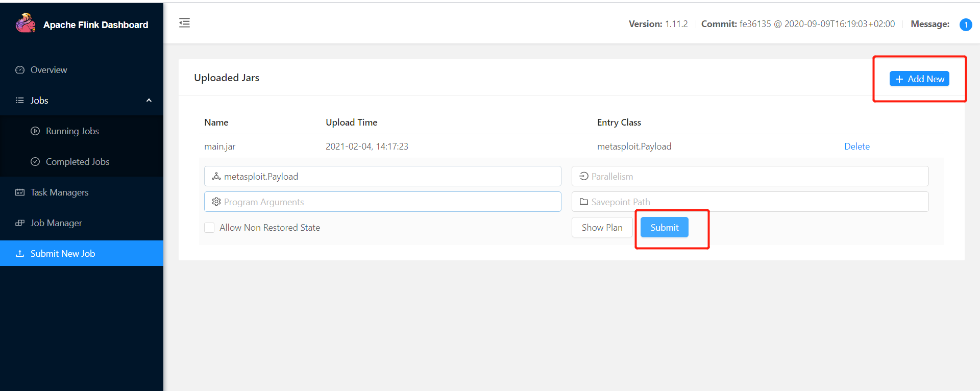The height and width of the screenshot is (391, 980).
Task: Go to Job Manager page
Action: [82, 223]
